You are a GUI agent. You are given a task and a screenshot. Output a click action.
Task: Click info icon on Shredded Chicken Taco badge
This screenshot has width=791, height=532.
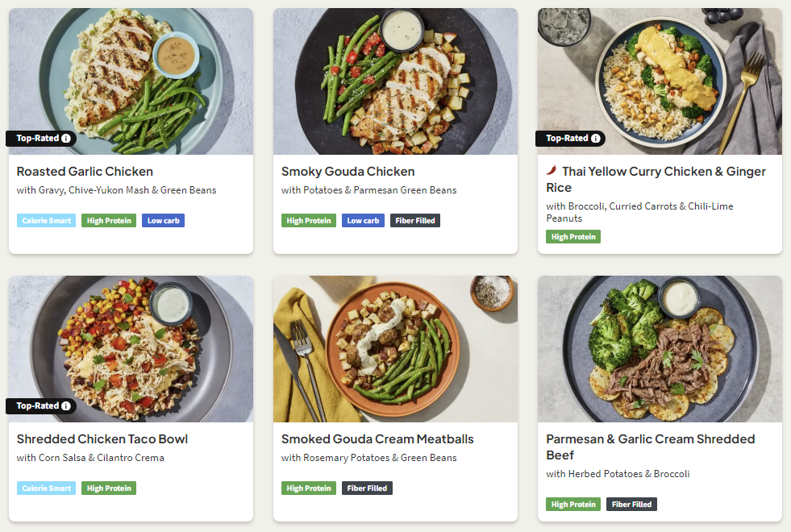pos(66,406)
